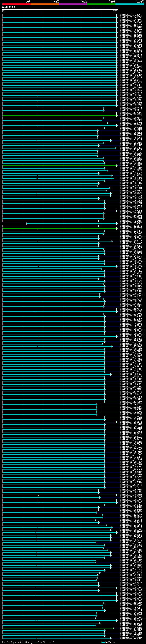Screen dimensions: 146x644
Task: Click the orange ~40% identity legend segment
Action: [45, 4]
